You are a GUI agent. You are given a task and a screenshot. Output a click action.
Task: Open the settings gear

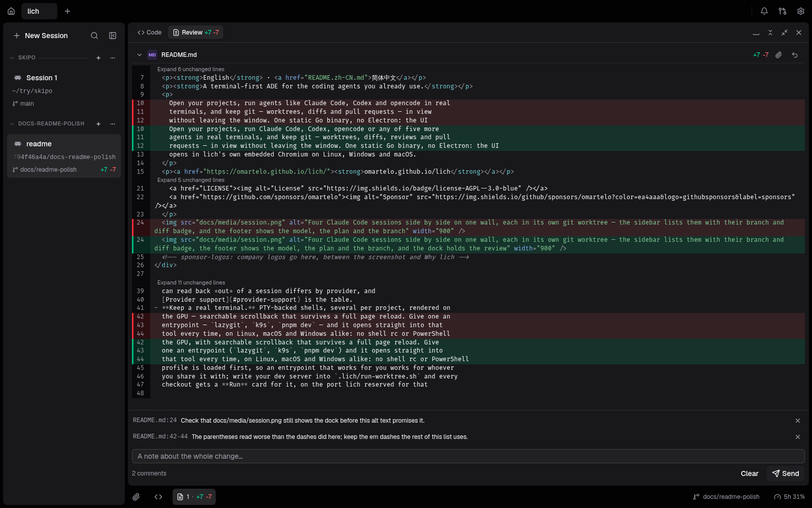click(x=801, y=11)
